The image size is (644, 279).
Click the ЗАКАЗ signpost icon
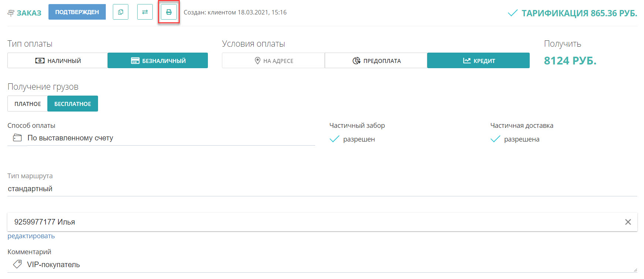(11, 13)
